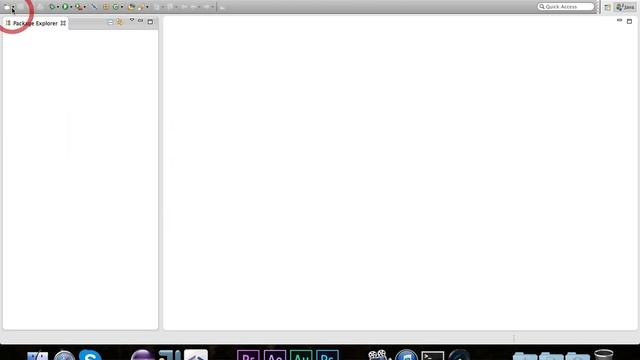Open the New Java Class dropdown arrow
The width and height of the screenshot is (640, 360).
click(x=122, y=7)
